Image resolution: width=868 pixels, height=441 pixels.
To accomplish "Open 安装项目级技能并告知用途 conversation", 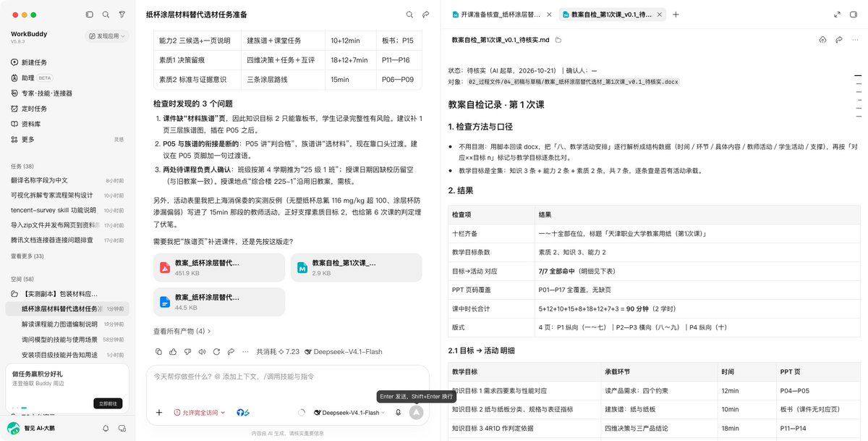I will (x=67, y=354).
